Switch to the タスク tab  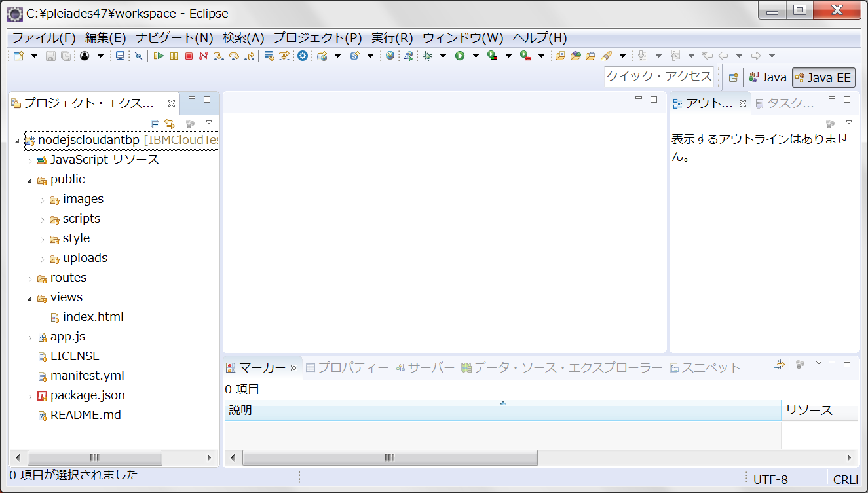(785, 103)
